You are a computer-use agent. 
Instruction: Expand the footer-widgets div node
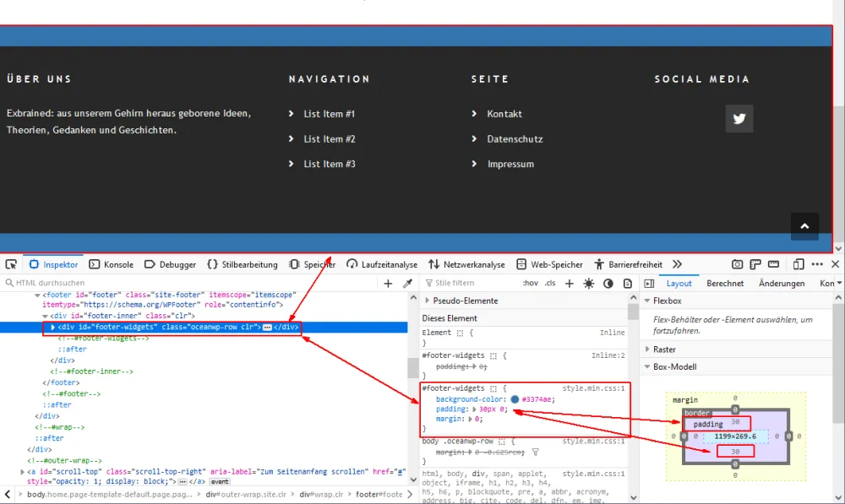tap(52, 327)
